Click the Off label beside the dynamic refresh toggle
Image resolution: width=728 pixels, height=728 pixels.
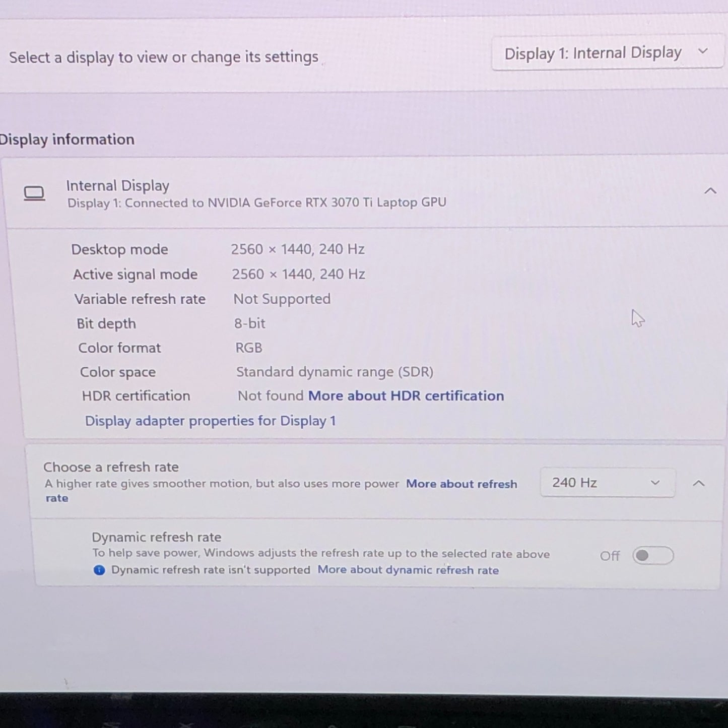[x=610, y=556]
